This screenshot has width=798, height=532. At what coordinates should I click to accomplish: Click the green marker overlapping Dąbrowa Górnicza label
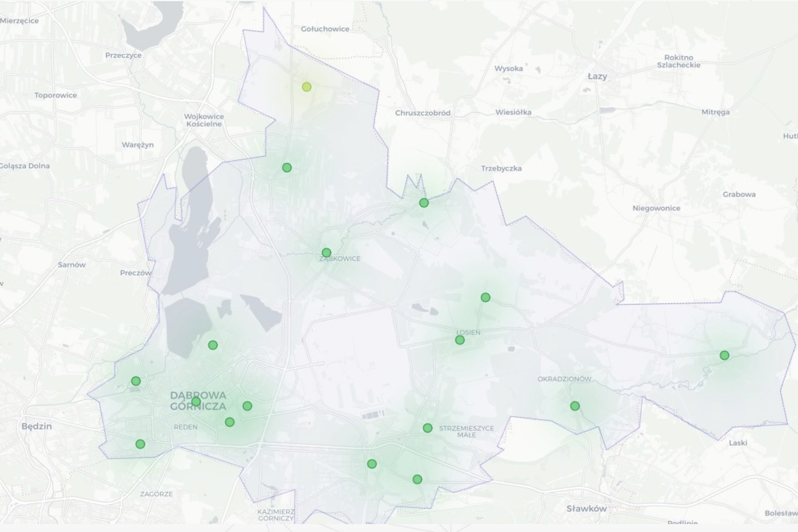coord(196,401)
